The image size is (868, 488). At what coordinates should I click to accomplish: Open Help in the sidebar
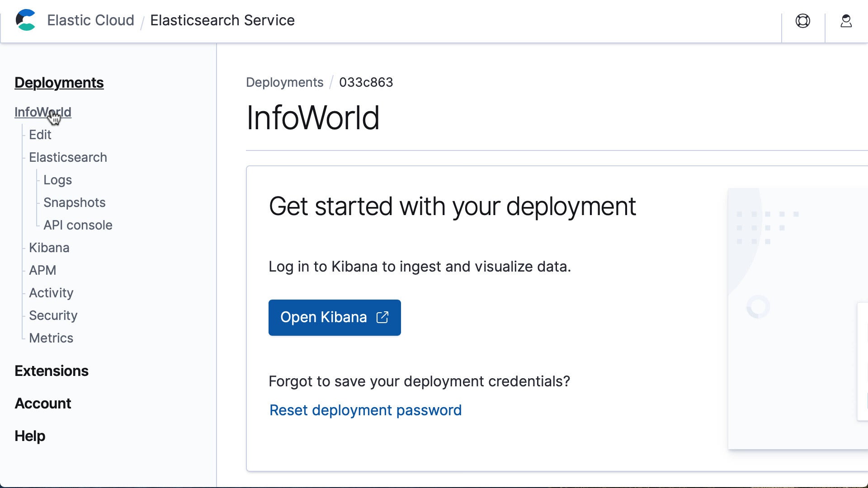(x=30, y=436)
